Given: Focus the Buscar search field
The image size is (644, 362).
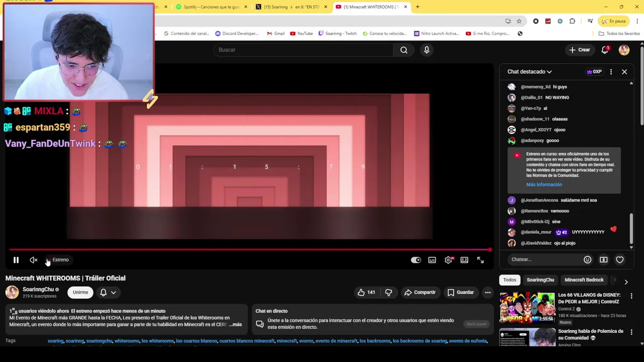Looking at the screenshot, I should [x=303, y=50].
